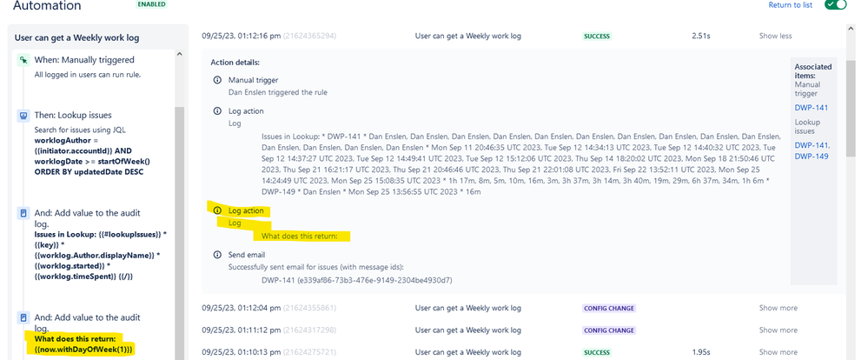Viewport: 868px width, 360px height.
Task: Click the info icon beside Manual trigger
Action: click(217, 80)
